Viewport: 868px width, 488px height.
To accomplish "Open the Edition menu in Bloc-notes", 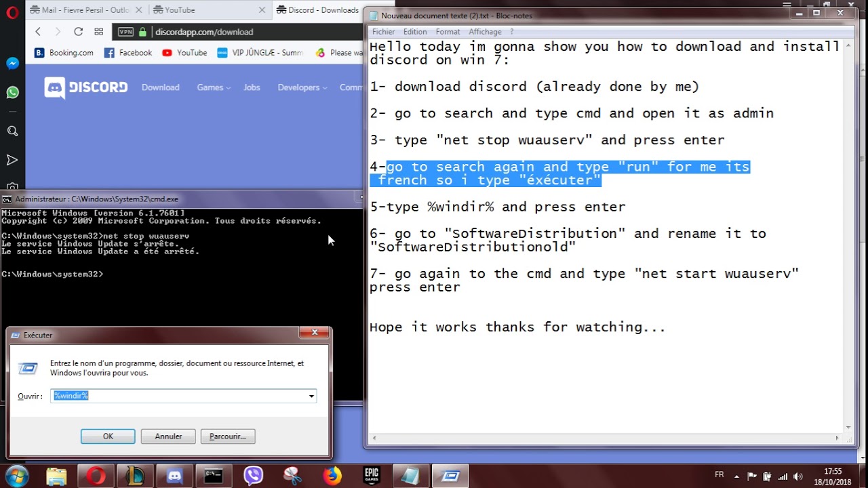I will pos(415,32).
